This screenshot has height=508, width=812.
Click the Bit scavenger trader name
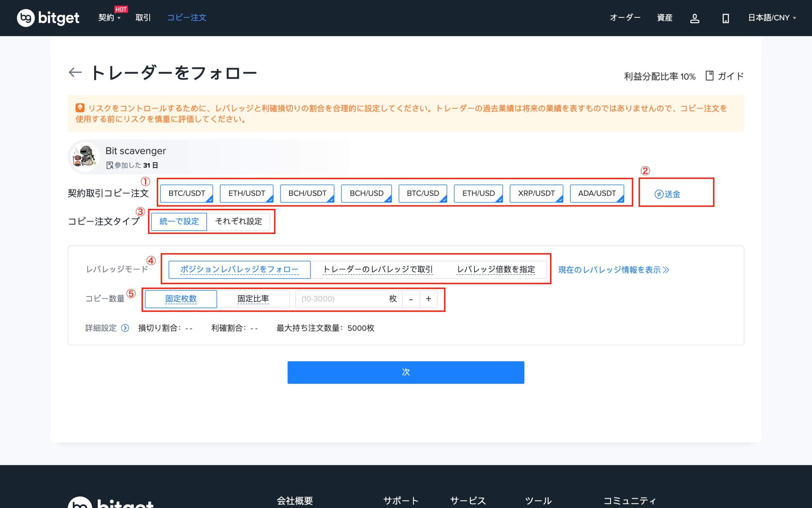pyautogui.click(x=135, y=151)
